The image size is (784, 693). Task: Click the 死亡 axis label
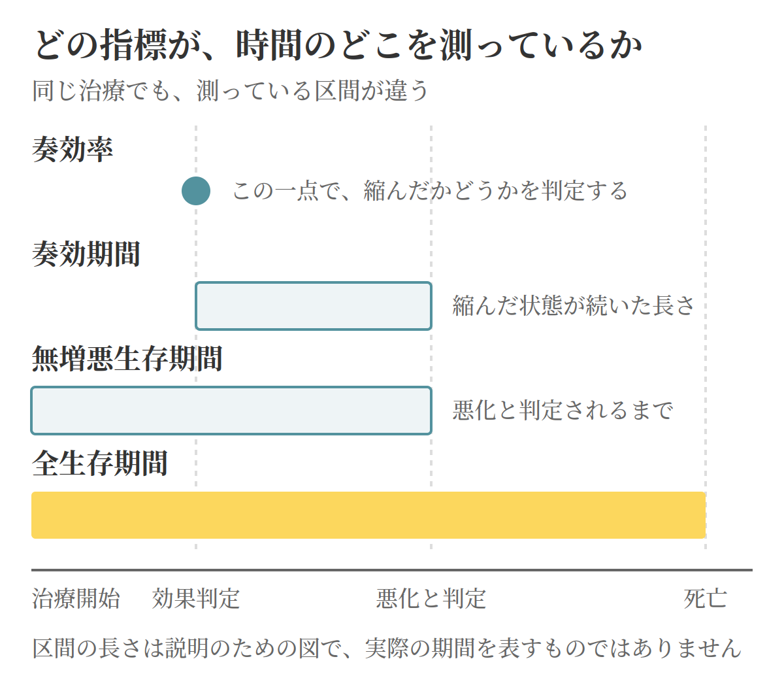706,598
